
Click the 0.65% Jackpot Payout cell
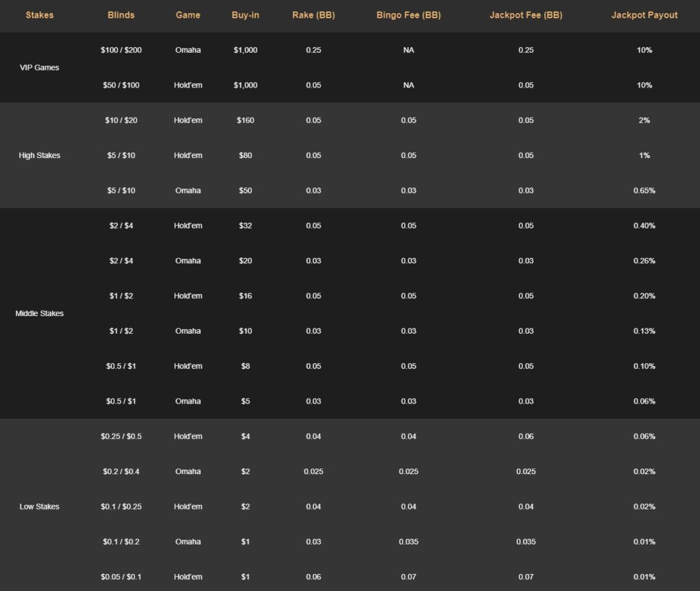pyautogui.click(x=643, y=190)
